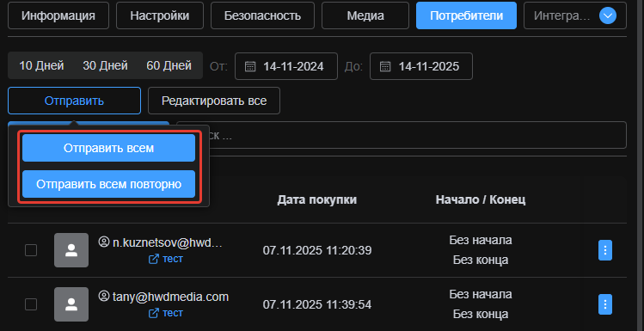Click Редактировать все button
Screen dimensions: 644x331
(214, 101)
